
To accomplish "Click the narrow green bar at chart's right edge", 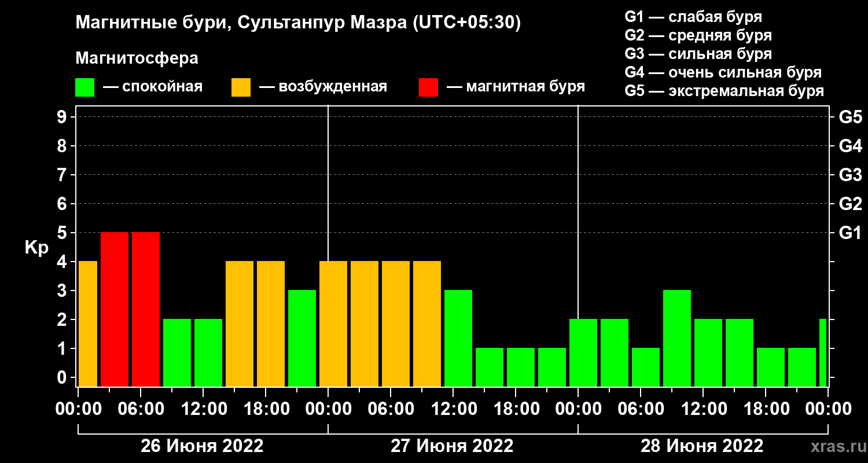I will click(x=823, y=352).
